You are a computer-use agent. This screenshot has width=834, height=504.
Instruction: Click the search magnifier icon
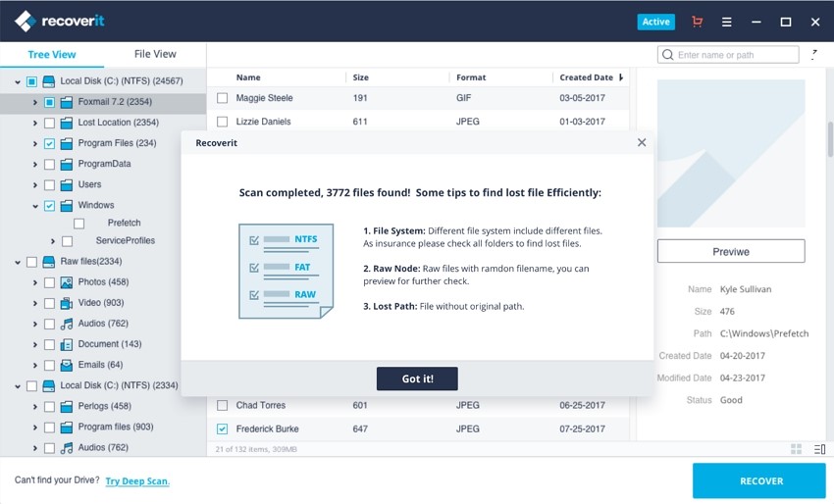point(667,55)
